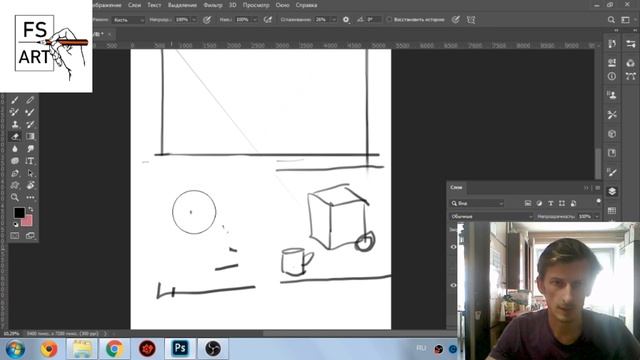Select the Pen tool
Viewport: 640px width, 360px height.
point(15,173)
